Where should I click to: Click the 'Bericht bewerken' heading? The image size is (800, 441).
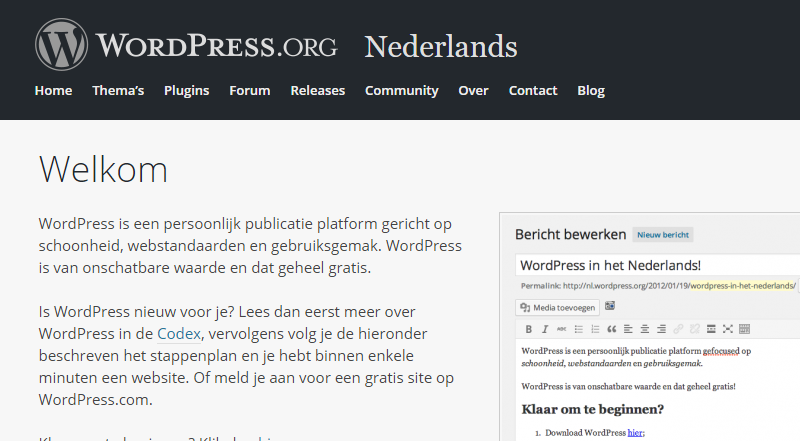coord(570,234)
